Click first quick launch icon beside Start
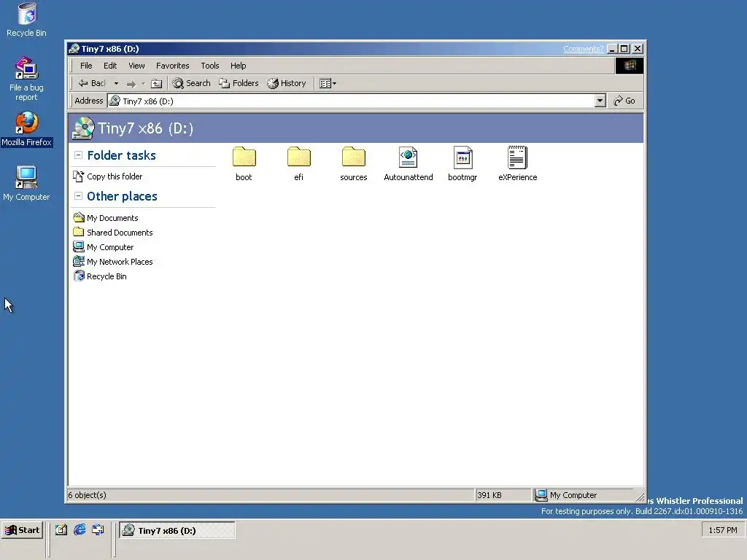747x560 pixels. (61, 529)
